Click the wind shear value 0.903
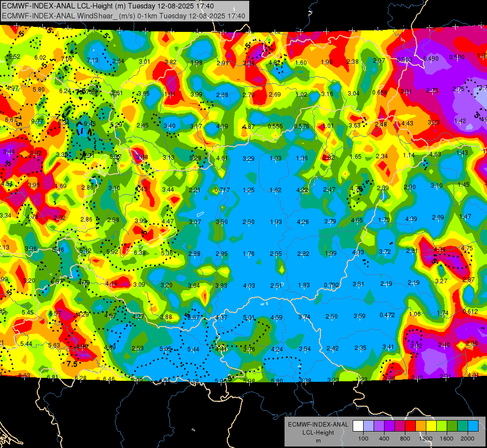 (x=405, y=60)
